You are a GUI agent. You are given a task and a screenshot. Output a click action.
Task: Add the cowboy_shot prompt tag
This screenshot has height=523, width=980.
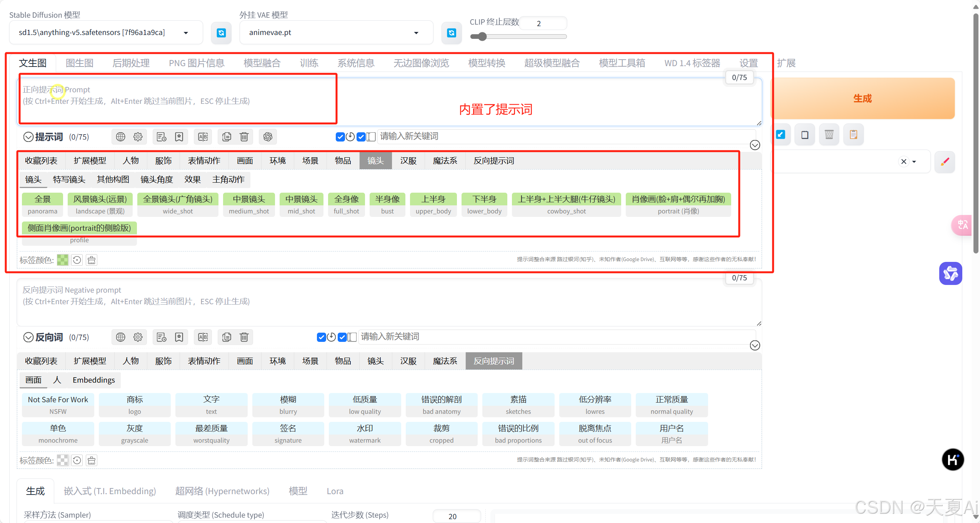point(567,204)
